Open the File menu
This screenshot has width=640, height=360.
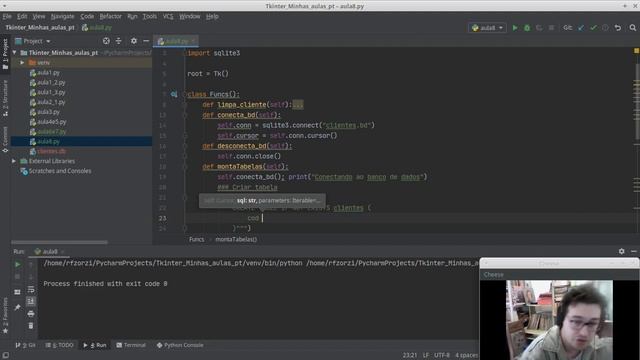pos(7,16)
